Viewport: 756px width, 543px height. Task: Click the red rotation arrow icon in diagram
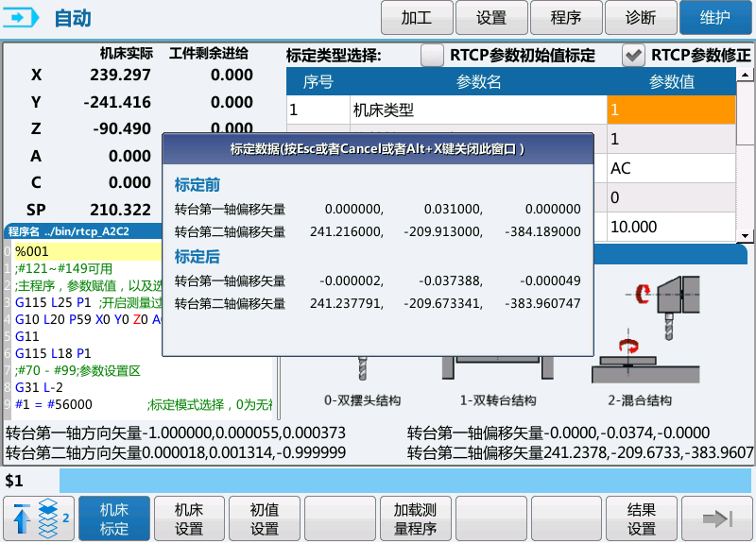click(x=645, y=294)
